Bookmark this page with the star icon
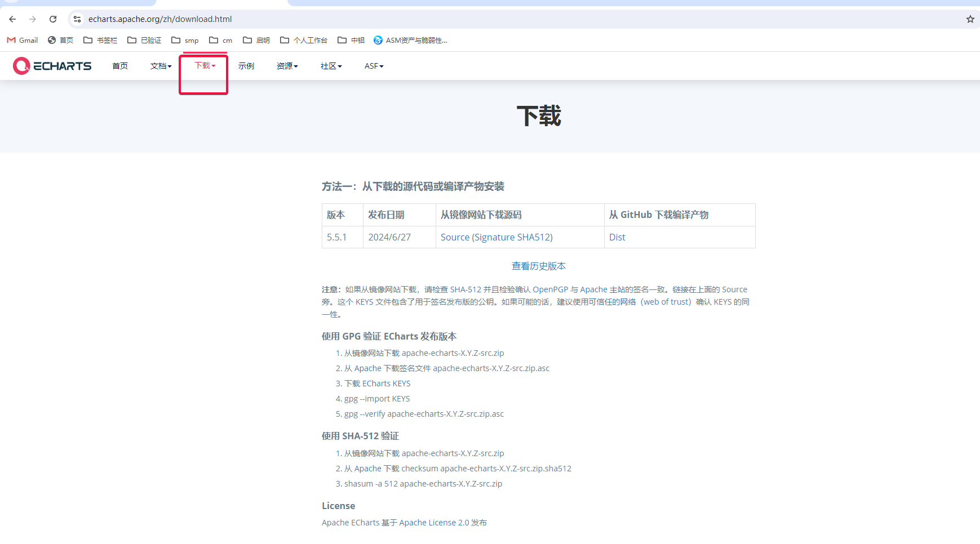The height and width of the screenshot is (544, 980). [x=970, y=19]
